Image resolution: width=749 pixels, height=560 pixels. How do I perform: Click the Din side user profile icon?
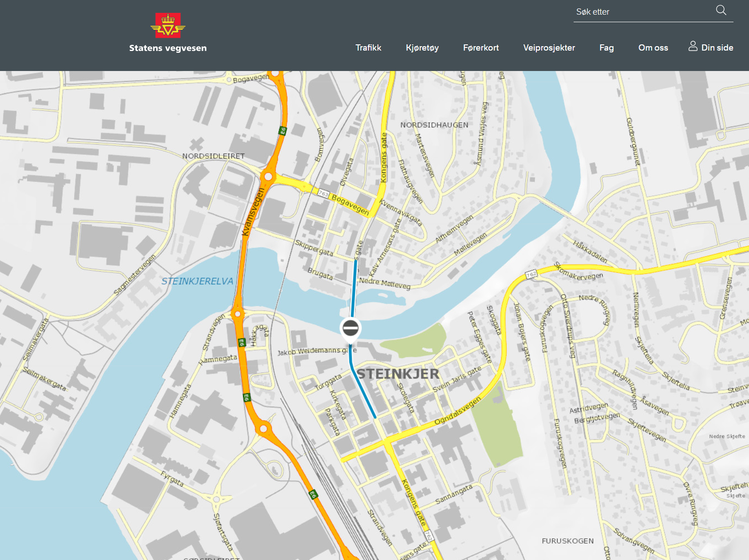point(693,46)
